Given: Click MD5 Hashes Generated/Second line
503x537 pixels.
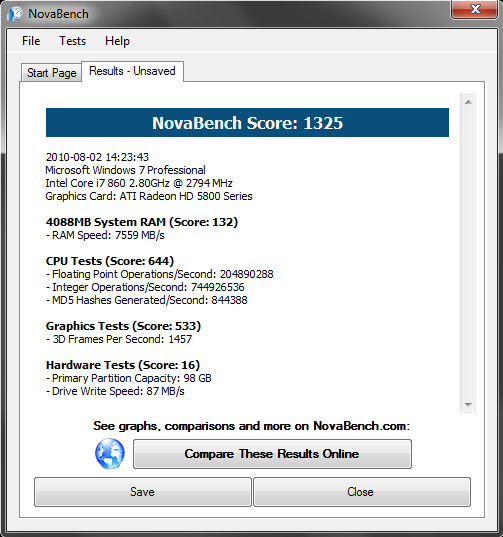Looking at the screenshot, I should click(147, 300).
